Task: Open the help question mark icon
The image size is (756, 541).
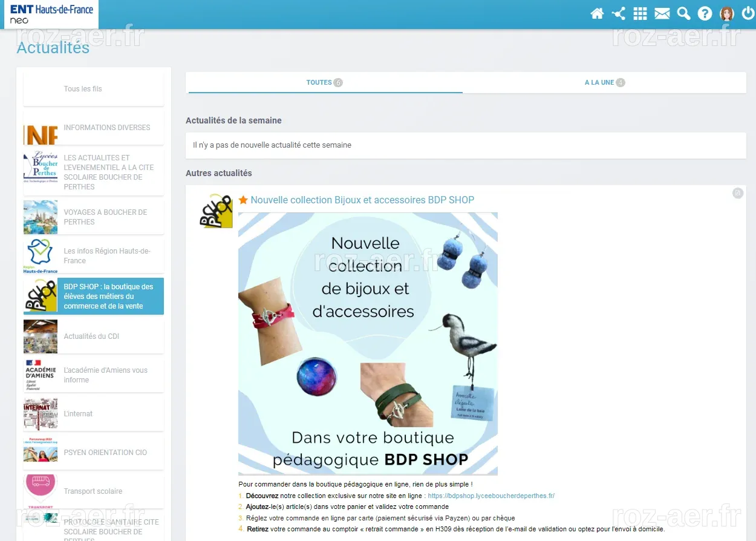Action: tap(705, 13)
